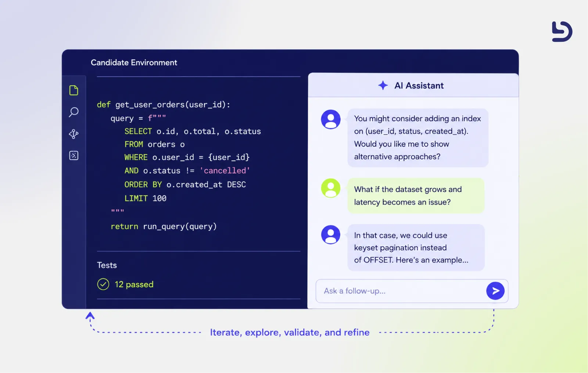Screen dimensions: 588x373
Task: Click the def get_user_orders(user_id) line
Action: coord(164,105)
